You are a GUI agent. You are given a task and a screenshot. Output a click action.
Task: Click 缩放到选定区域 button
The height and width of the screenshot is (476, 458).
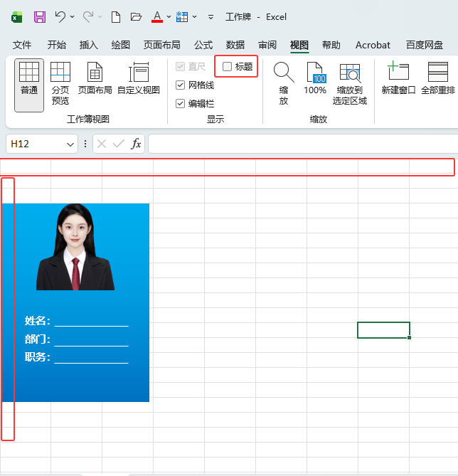coord(350,83)
